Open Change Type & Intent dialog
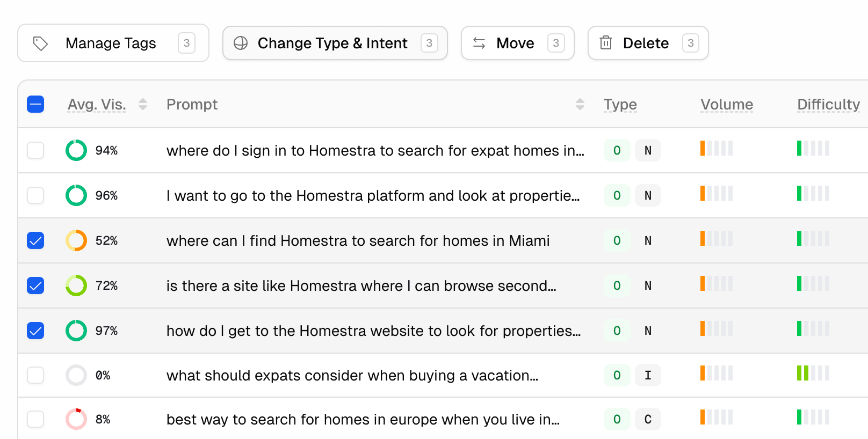This screenshot has width=868, height=439. (x=335, y=43)
